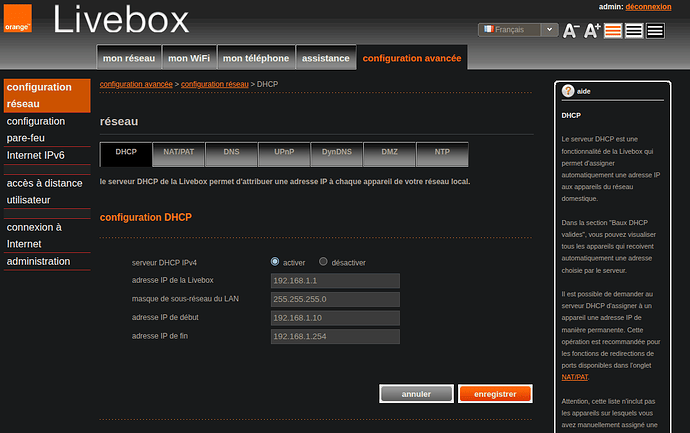Follow configuration réseau breadcrumb link
The width and height of the screenshot is (690, 433).
215,84
